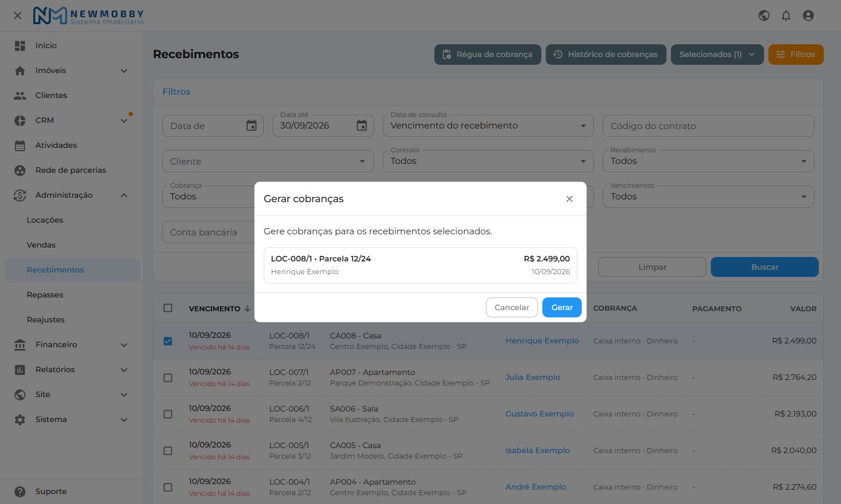The width and height of the screenshot is (841, 504).
Task: Open the notifications bell
Action: [786, 16]
